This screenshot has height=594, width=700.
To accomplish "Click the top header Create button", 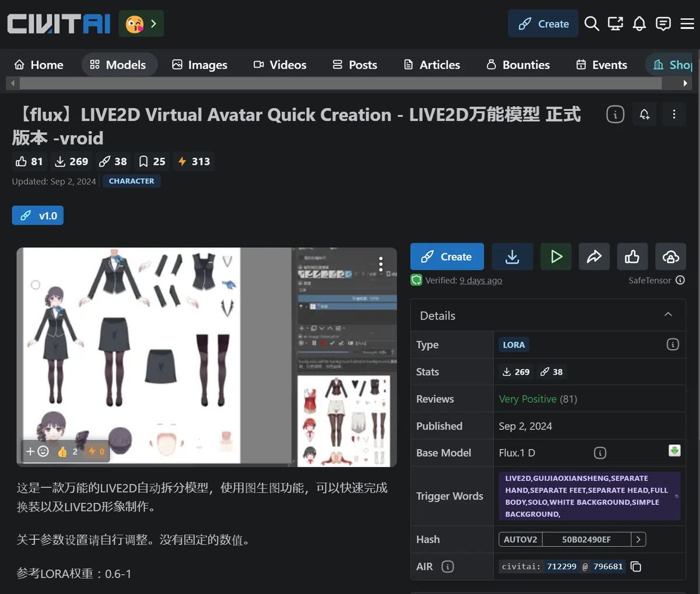I will click(543, 24).
